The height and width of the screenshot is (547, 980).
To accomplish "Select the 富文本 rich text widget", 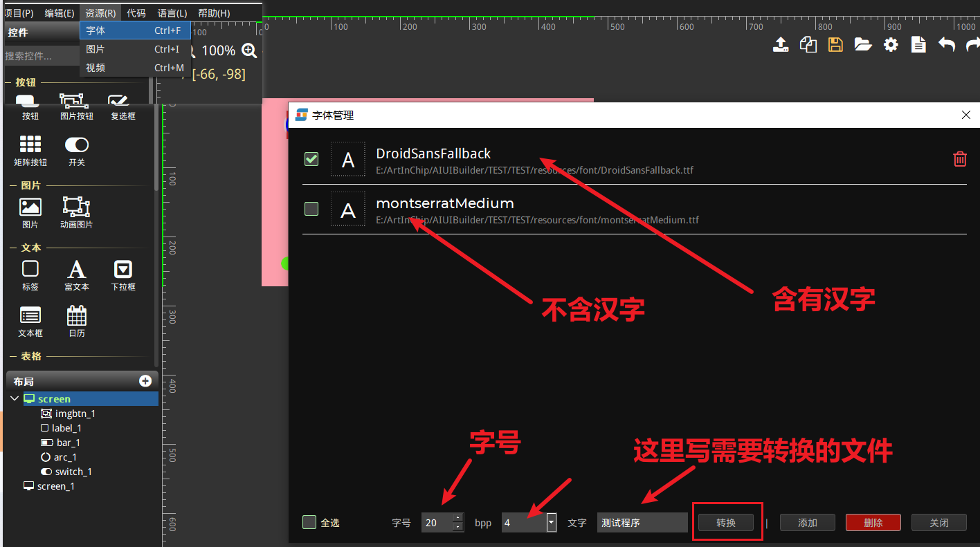I will tap(76, 275).
